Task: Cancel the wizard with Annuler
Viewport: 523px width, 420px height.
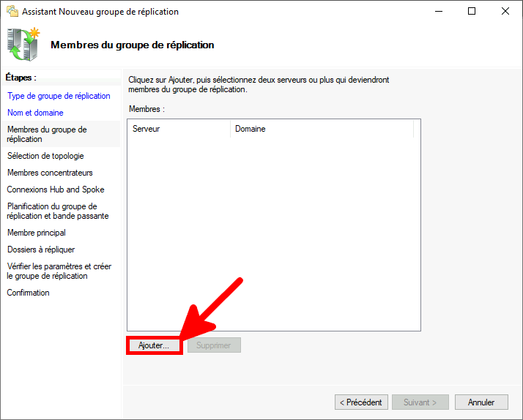Action: [481, 402]
